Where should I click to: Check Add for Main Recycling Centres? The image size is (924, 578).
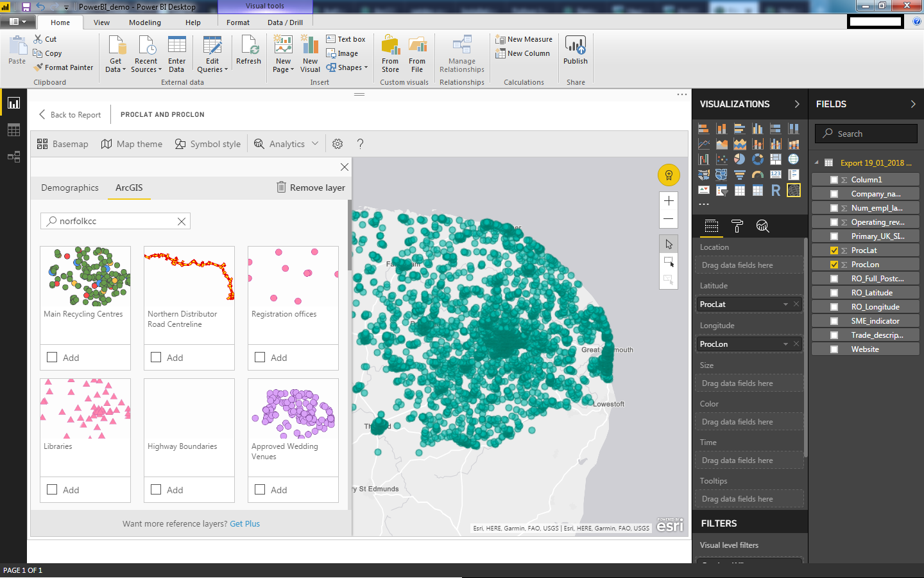point(52,357)
